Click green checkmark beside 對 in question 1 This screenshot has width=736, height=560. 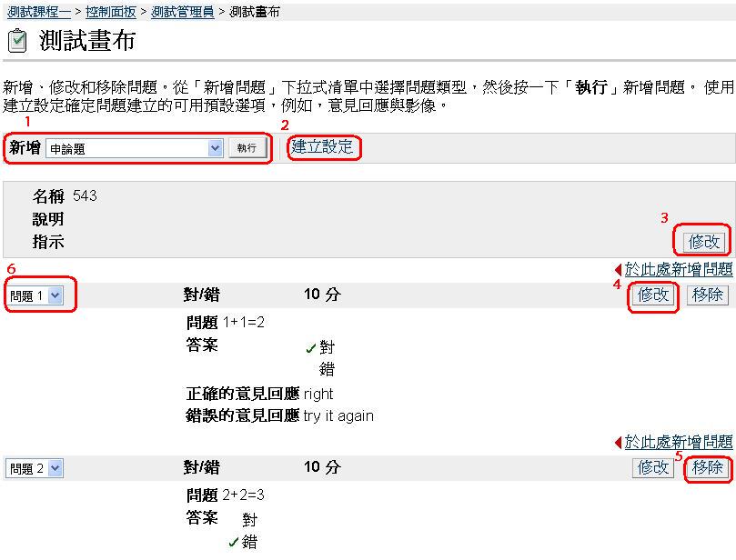point(311,347)
